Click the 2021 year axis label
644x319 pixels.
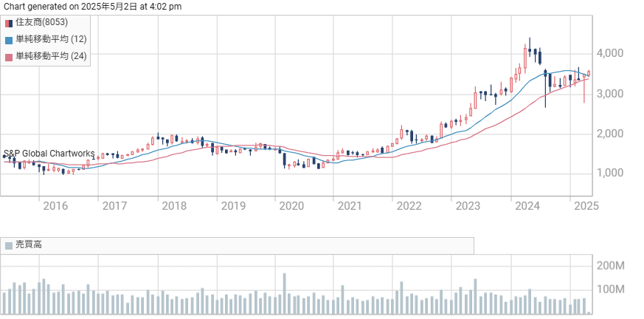coord(350,205)
